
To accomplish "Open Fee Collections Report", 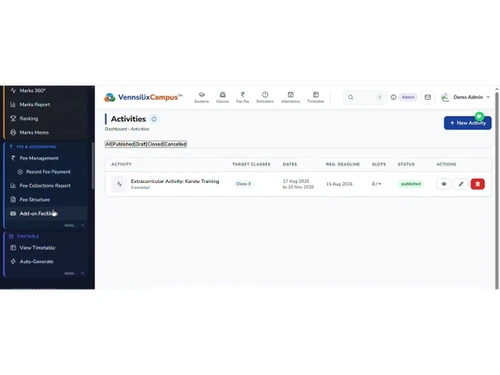I will pos(45,186).
